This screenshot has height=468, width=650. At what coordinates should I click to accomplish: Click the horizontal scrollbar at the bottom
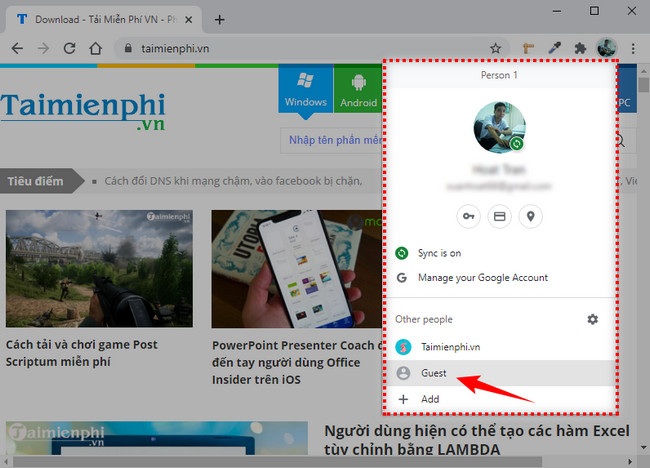[277, 461]
